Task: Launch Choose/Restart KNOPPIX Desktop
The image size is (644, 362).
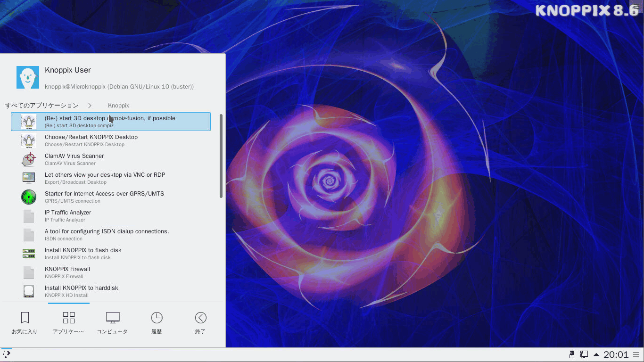Action: pos(111,140)
